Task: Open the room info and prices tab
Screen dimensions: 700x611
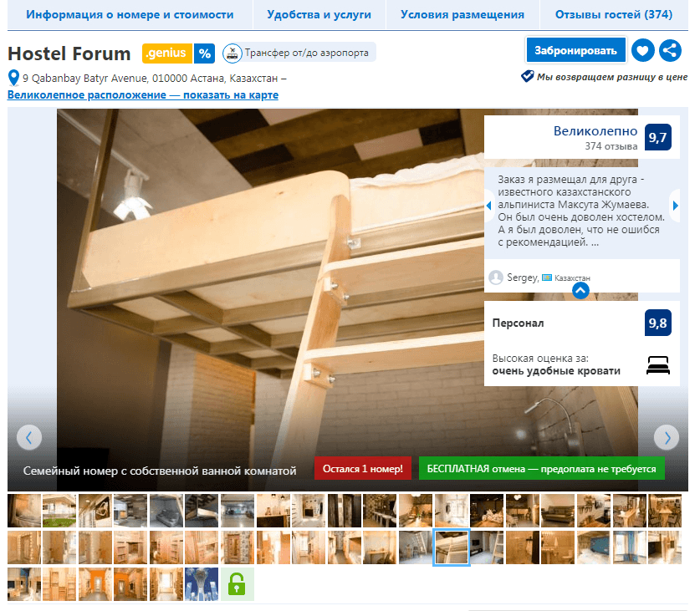Action: [130, 15]
